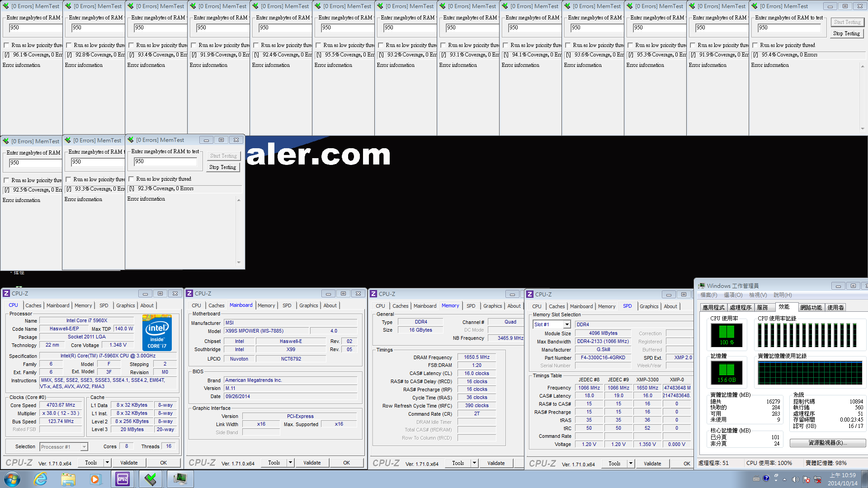This screenshot has height=488, width=868.
Task: Open the Slot #1 memory slot dropdown
Action: 566,324
